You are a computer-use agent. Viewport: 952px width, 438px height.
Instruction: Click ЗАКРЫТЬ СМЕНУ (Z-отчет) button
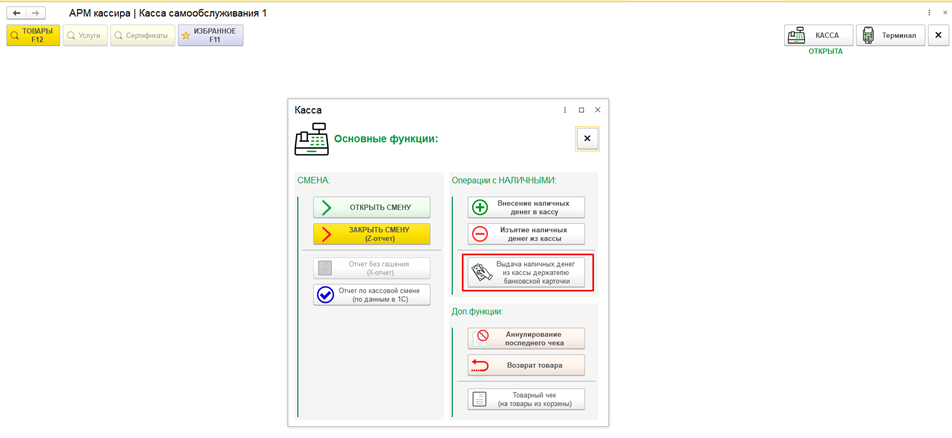coord(372,234)
